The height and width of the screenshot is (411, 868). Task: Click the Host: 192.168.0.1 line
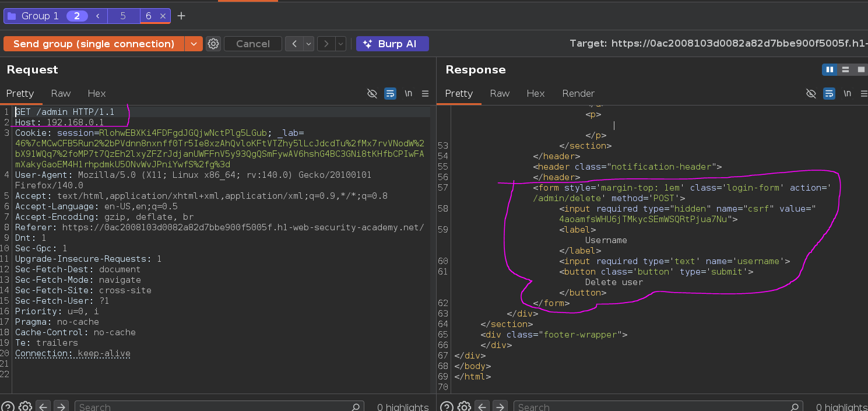[59, 122]
